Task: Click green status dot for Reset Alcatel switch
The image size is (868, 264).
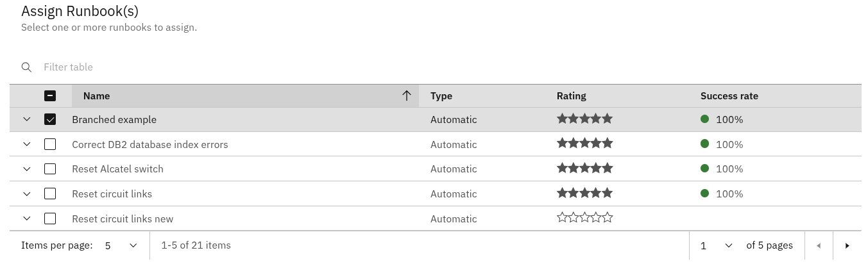Action: (704, 169)
